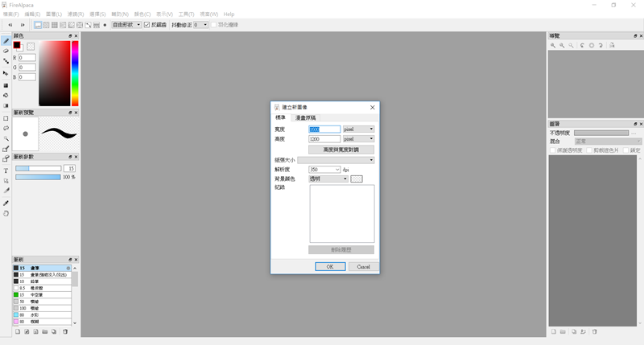This screenshot has height=345, width=644.
Task: Click zoom-in icon in Navigator panel
Action: click(x=553, y=46)
